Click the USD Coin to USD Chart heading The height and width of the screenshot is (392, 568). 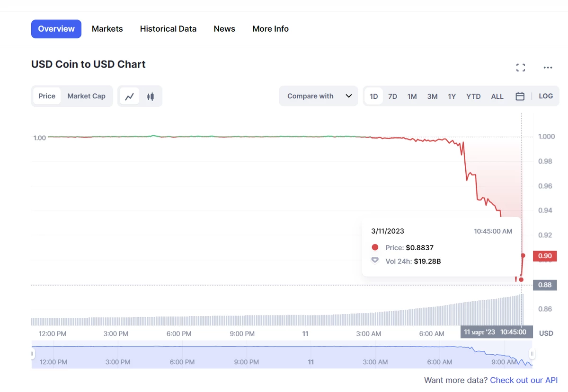pyautogui.click(x=89, y=64)
